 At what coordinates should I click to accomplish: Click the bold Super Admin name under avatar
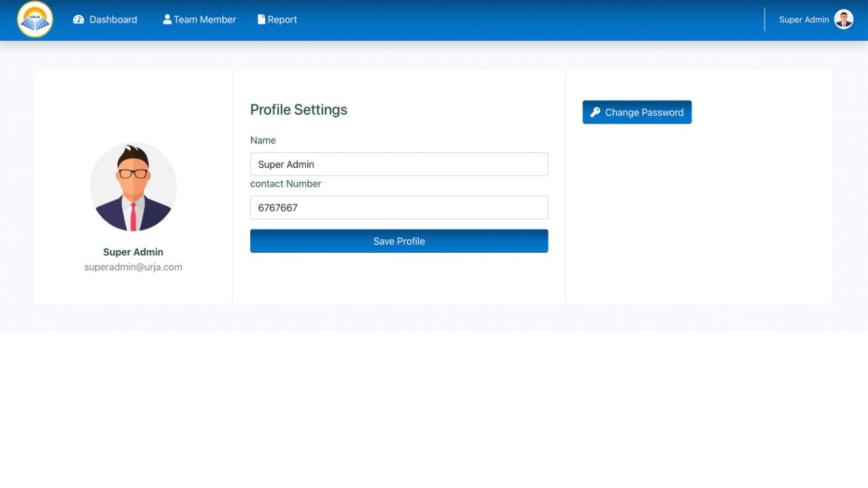tap(133, 252)
